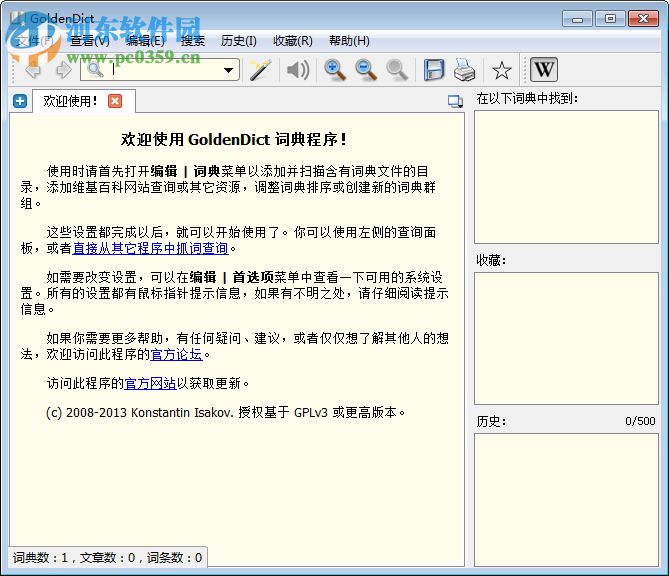The height and width of the screenshot is (576, 669).
Task: Close the GoldenDict window
Action: (x=643, y=19)
